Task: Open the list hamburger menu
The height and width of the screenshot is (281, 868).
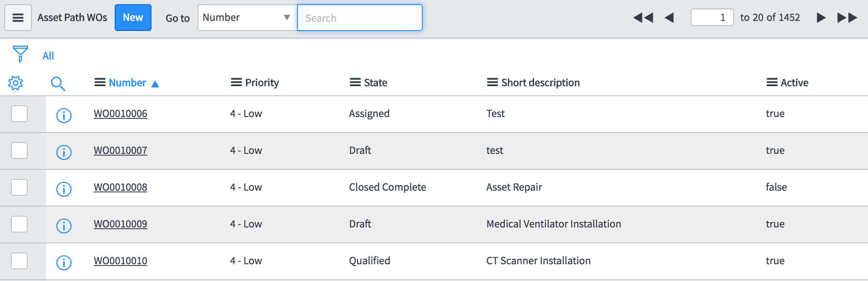Action: pos(18,18)
